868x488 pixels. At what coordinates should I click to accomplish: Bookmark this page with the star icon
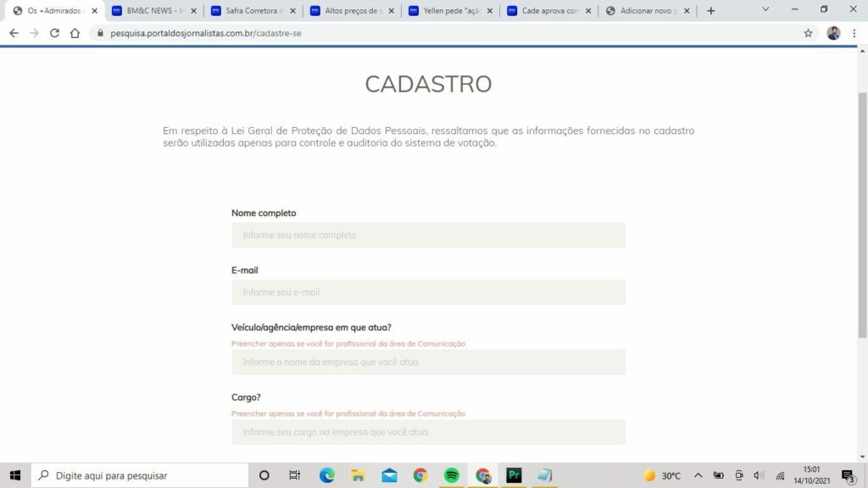click(x=808, y=33)
